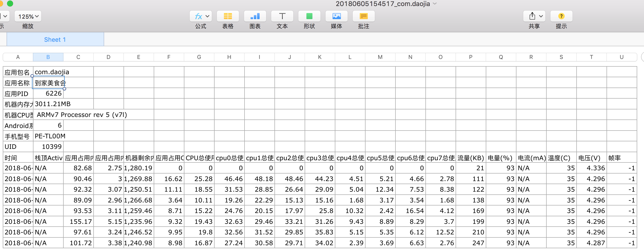Open the 125% zoom dropdown
The width and height of the screenshot is (644, 251).
point(28,16)
